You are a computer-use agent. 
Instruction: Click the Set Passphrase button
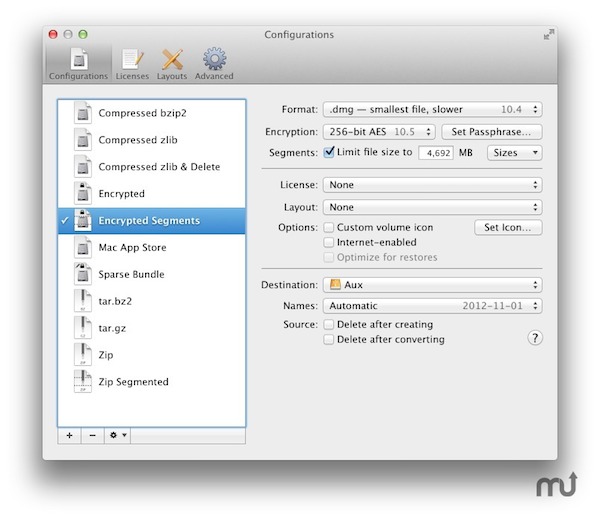(492, 132)
